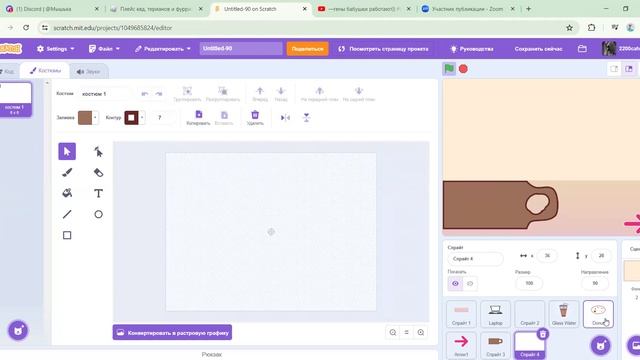Hide the sprite with crossed eye icon

point(470,283)
